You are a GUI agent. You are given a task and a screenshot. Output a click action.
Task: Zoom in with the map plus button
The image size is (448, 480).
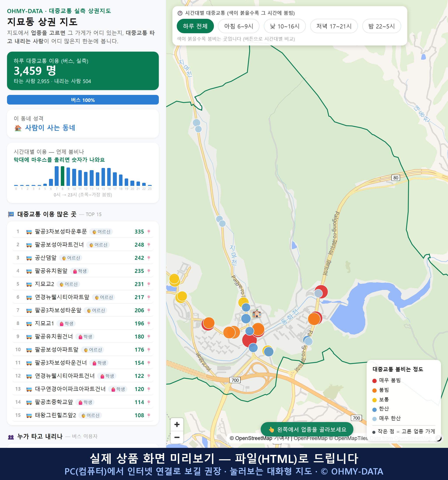[177, 424]
